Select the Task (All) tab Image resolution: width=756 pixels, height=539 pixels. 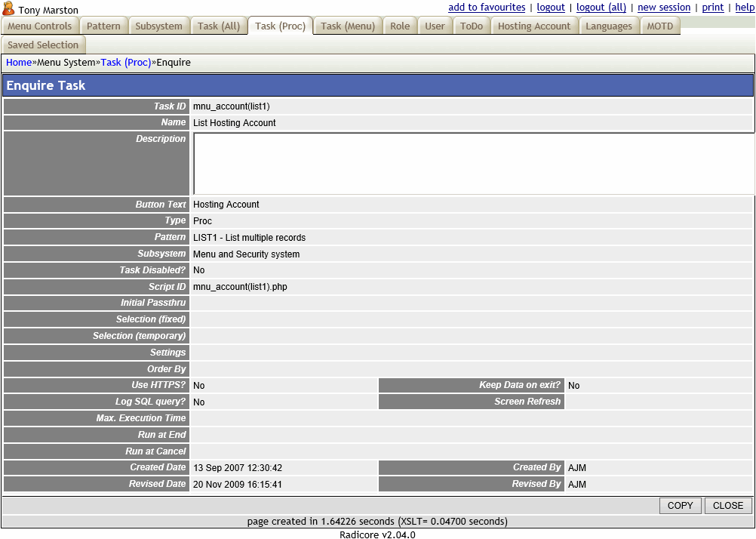219,26
